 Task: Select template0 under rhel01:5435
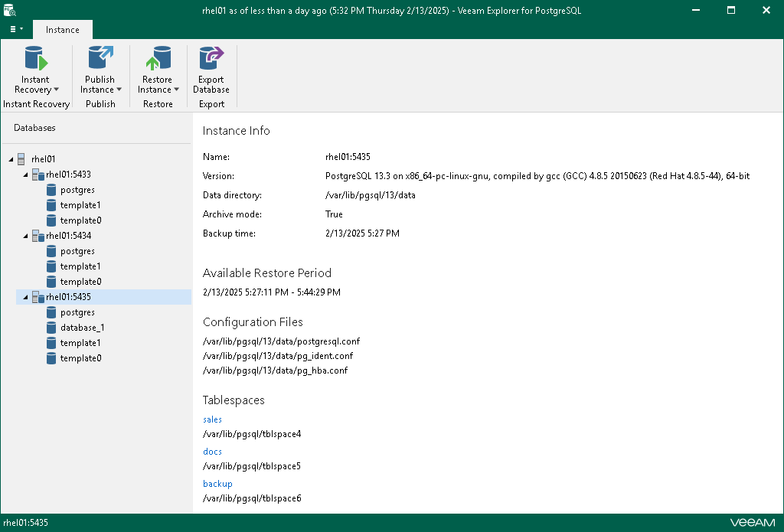(x=80, y=358)
